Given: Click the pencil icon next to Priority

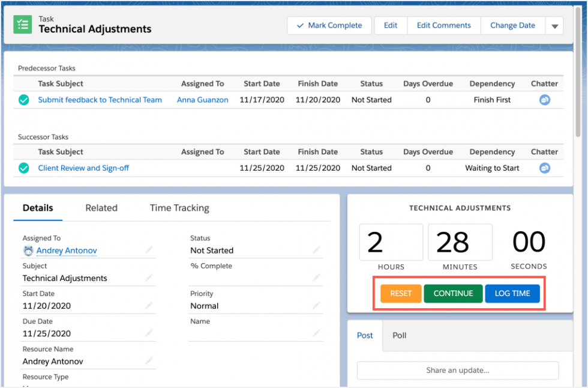Looking at the screenshot, I should (x=316, y=305).
